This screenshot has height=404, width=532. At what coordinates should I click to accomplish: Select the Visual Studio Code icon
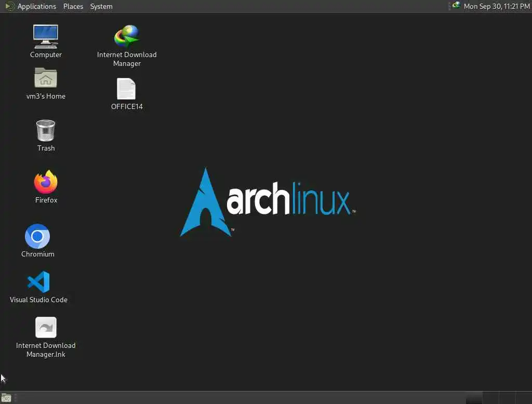[38, 281]
